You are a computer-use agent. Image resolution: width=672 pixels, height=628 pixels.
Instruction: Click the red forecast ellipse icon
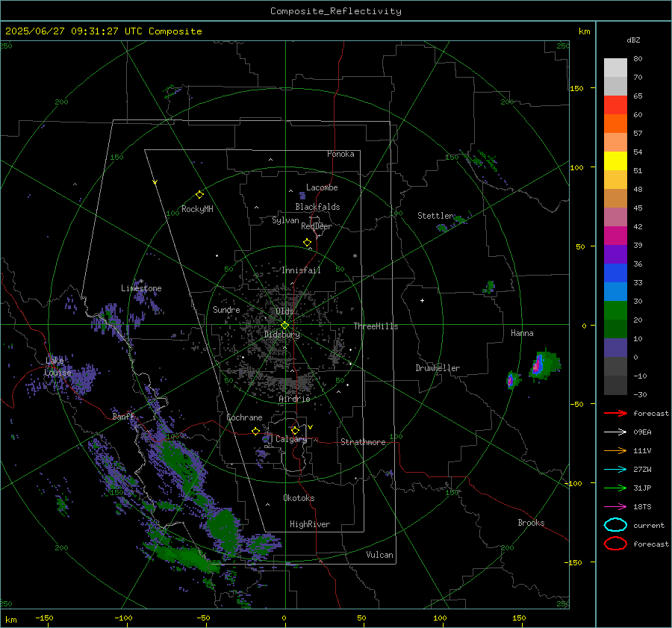click(x=615, y=544)
